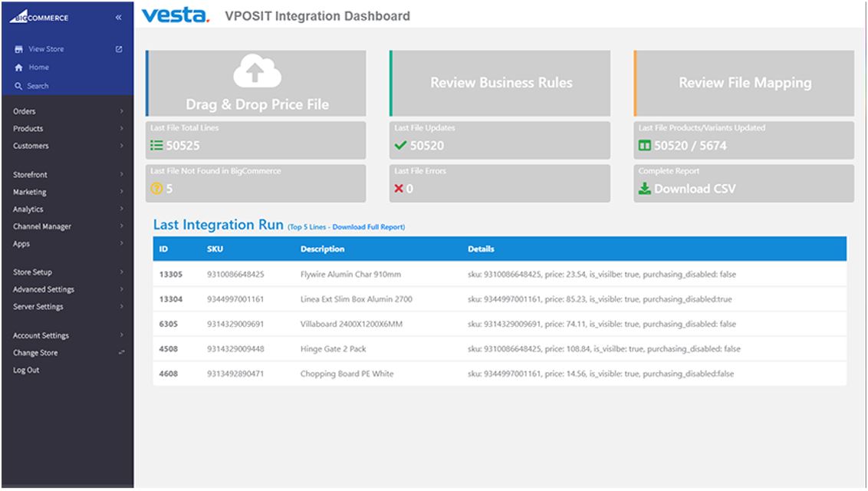Expand the Channel Manager chevron
Image resolution: width=868 pixels, height=491 pixels.
(x=121, y=226)
